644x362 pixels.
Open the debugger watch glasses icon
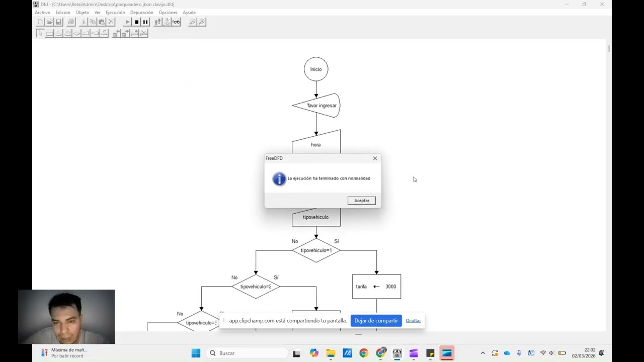[176, 22]
